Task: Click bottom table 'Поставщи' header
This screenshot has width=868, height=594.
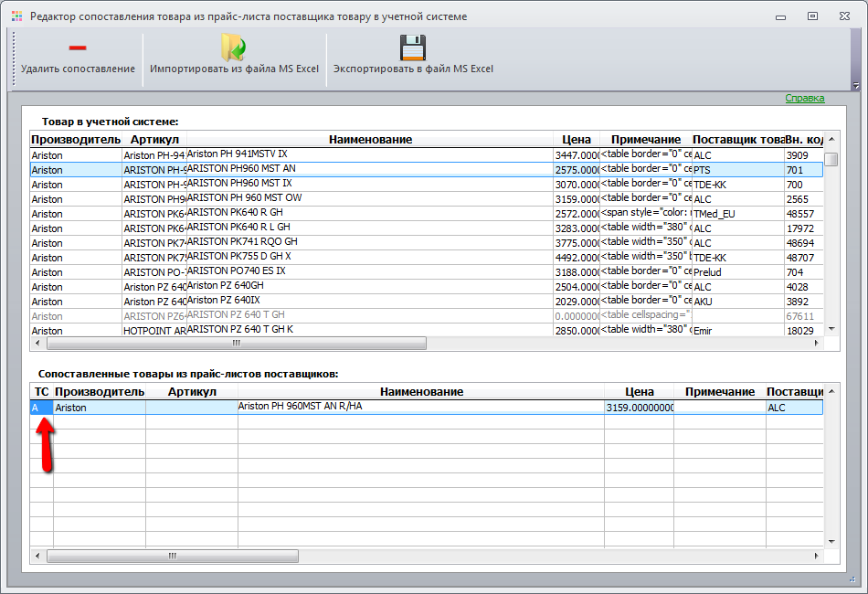Action: (794, 392)
